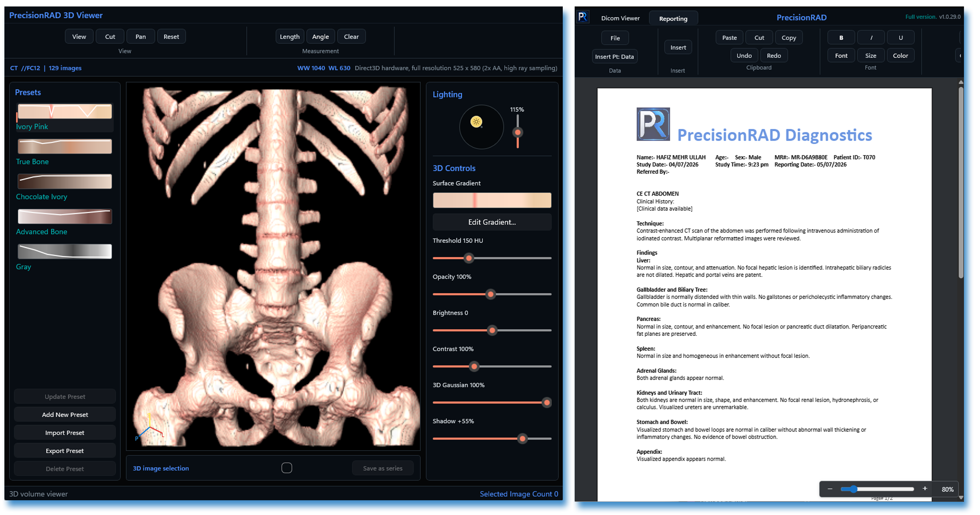Click the 3D Gaussian slider handle
The image size is (980, 515).
547,403
